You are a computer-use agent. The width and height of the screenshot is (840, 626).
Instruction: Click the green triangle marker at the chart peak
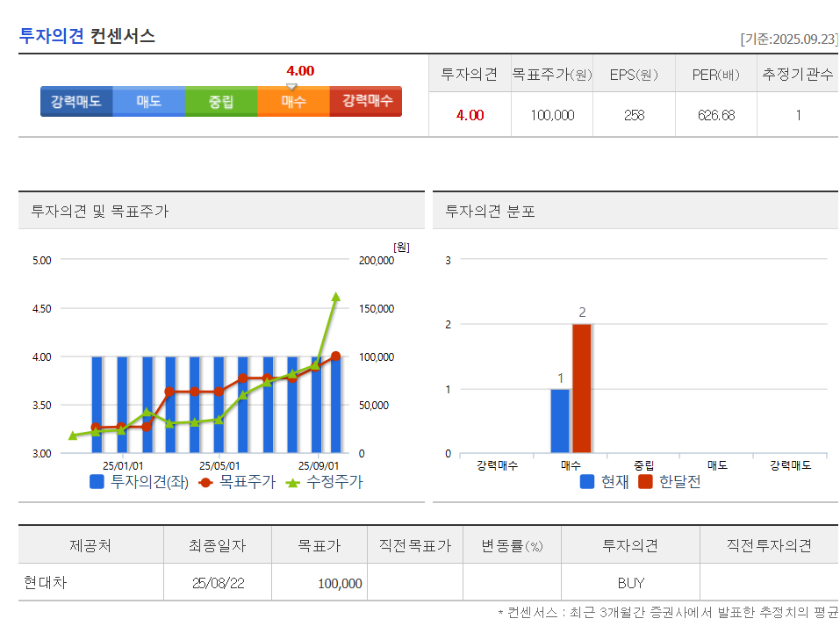(334, 297)
